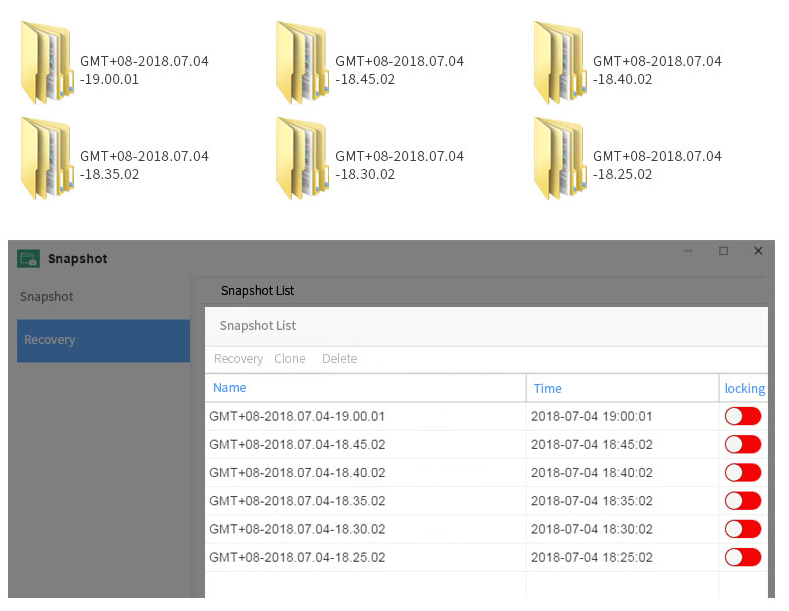Open the GMT+08-2018.07.04-18.30.02 folder icon
The image size is (789, 611).
pos(302,159)
